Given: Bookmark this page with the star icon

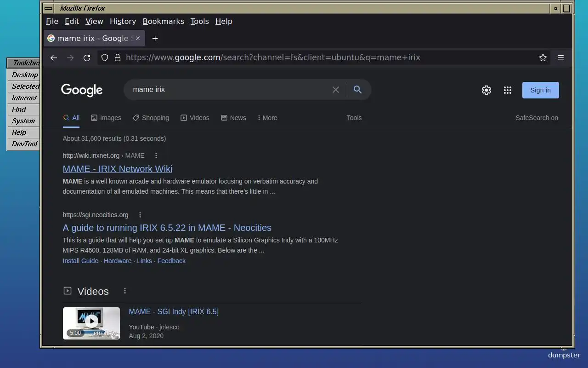Looking at the screenshot, I should tap(543, 57).
